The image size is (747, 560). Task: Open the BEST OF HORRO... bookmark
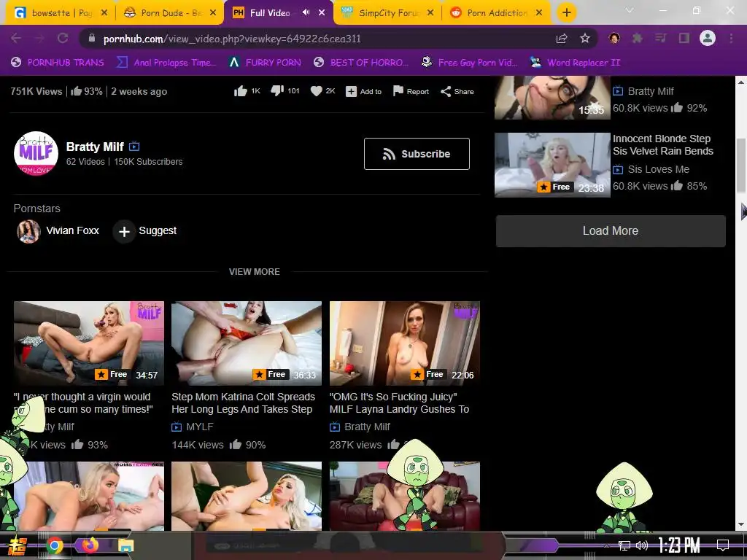pos(361,63)
